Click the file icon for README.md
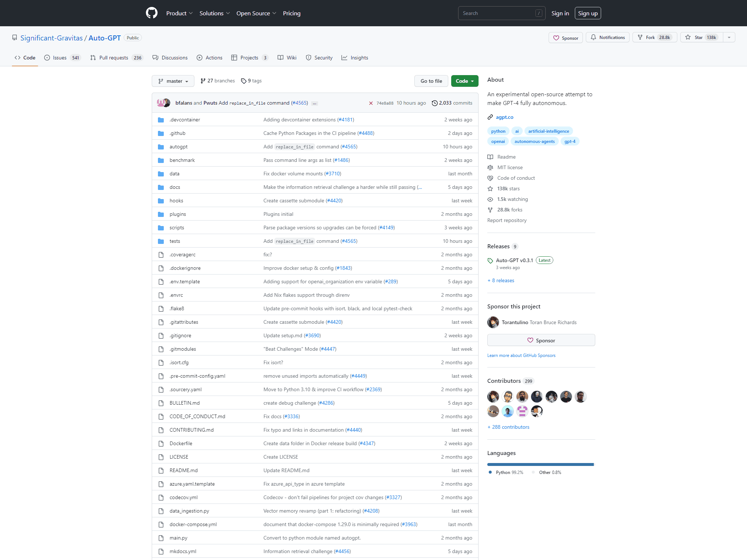This screenshot has width=747, height=560. [x=161, y=470]
